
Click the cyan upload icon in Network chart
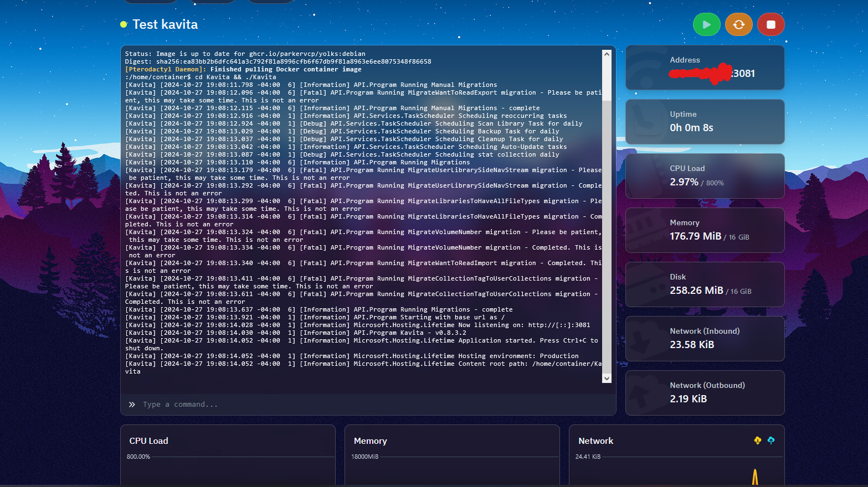[x=771, y=441]
